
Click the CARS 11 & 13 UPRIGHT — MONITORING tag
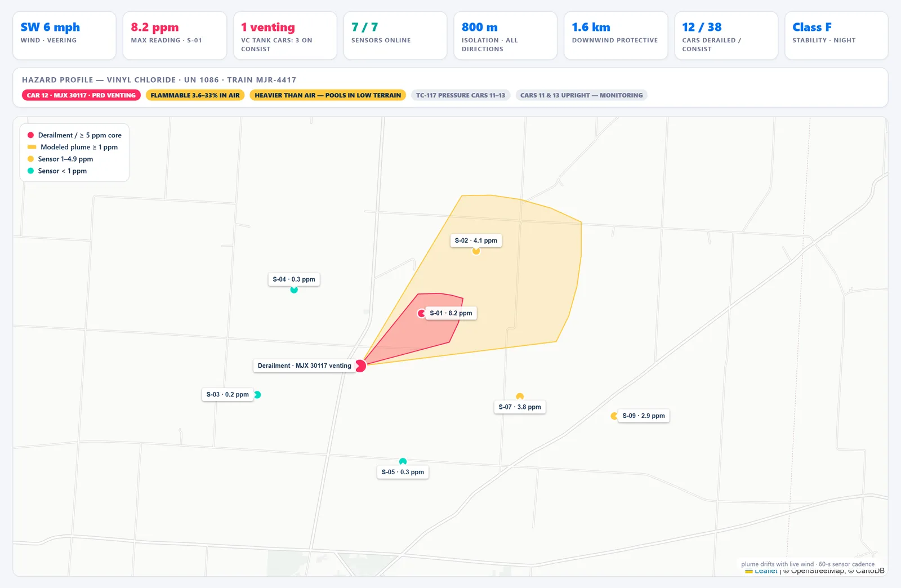pyautogui.click(x=581, y=95)
